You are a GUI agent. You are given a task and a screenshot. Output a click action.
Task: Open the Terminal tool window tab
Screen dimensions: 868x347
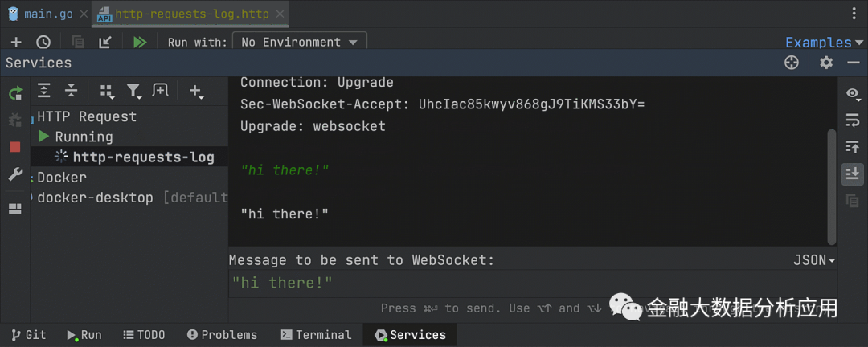pos(316,335)
